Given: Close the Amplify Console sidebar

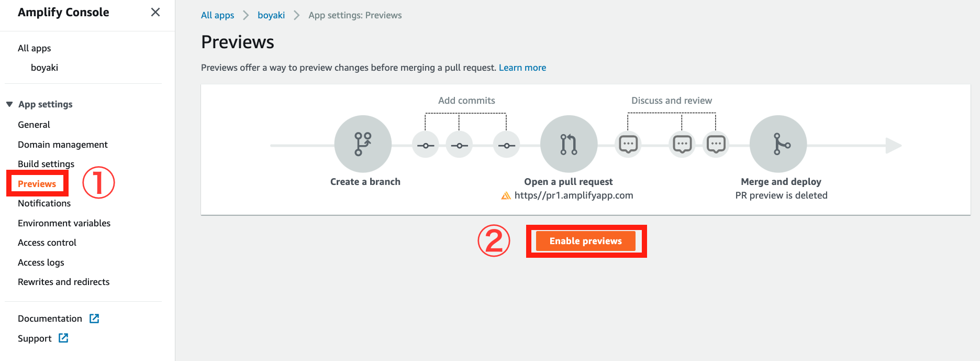Looking at the screenshot, I should (155, 12).
